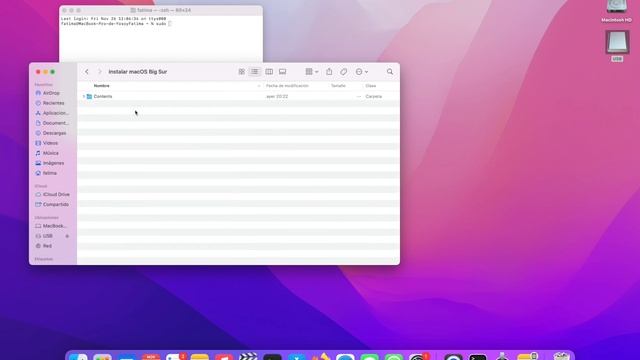The width and height of the screenshot is (640, 360).
Task: Sort by Nombre column header
Action: (102, 86)
